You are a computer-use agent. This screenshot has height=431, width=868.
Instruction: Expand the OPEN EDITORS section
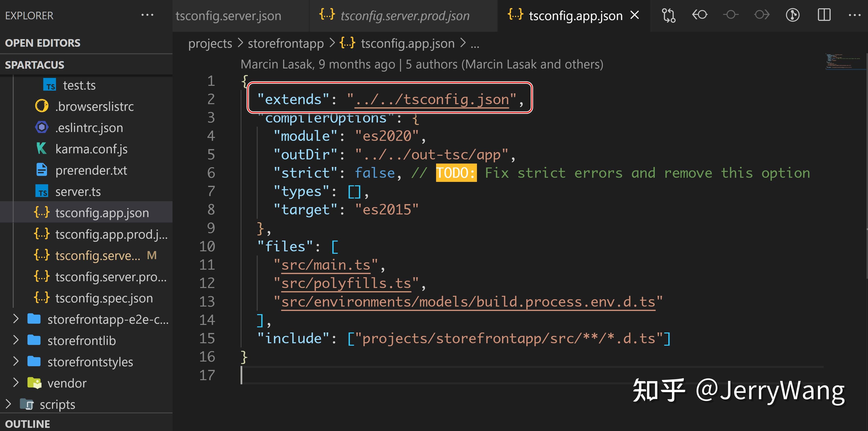click(x=86, y=43)
